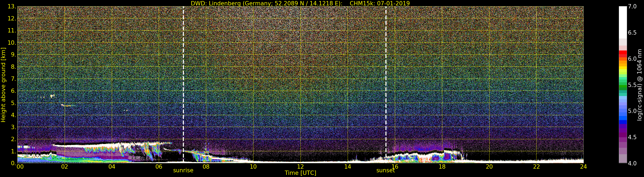Click the white cloud layer near 03 UTC
Screen dimensions: 644x177
pos(88,145)
